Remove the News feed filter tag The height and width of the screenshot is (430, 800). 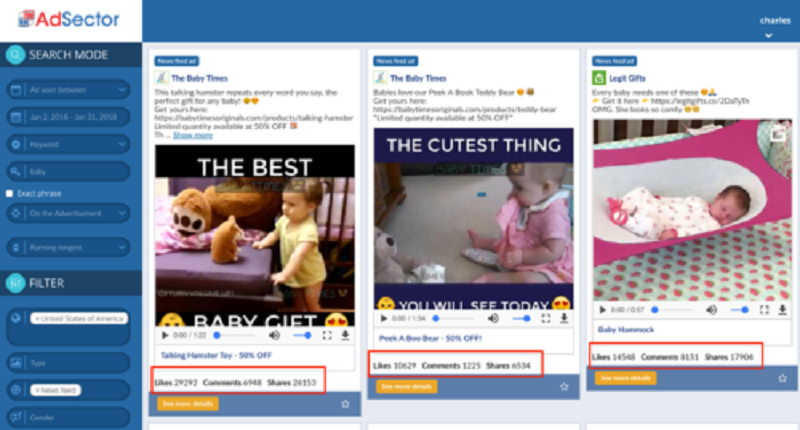point(37,390)
